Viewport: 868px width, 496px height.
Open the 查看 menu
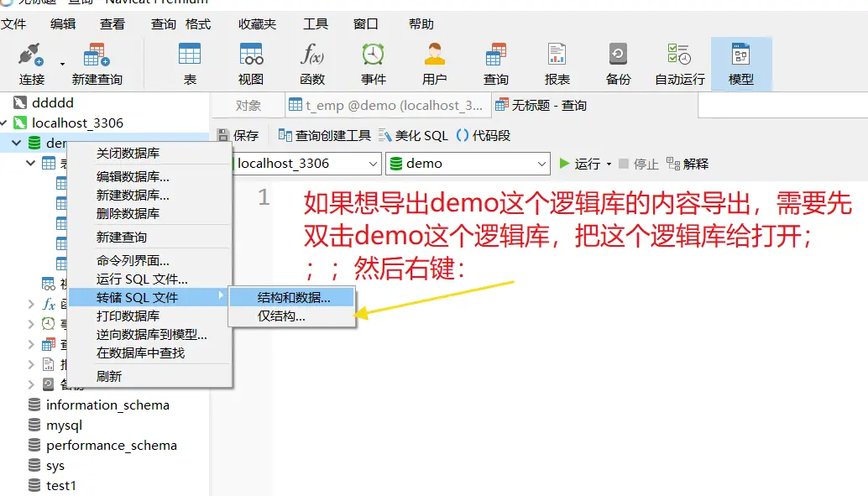pyautogui.click(x=112, y=23)
